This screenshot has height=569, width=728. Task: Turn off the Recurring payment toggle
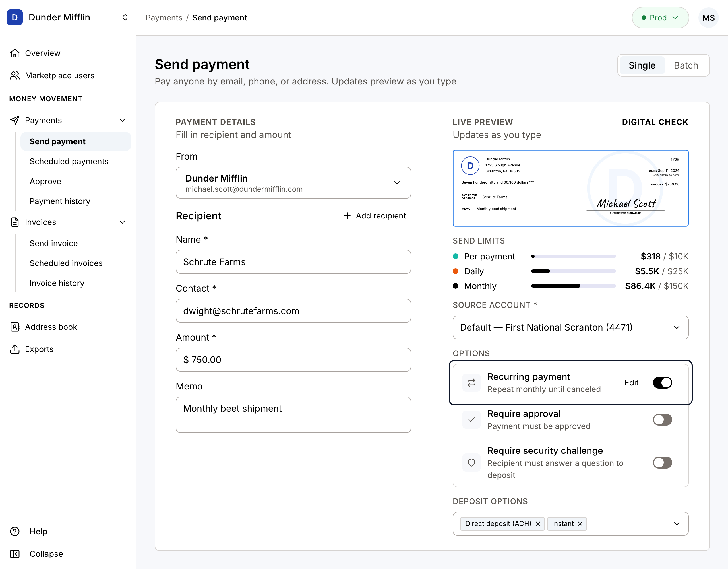point(662,383)
